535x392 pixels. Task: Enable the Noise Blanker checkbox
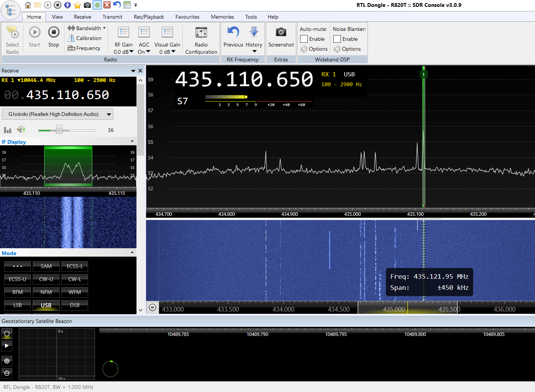click(x=337, y=39)
